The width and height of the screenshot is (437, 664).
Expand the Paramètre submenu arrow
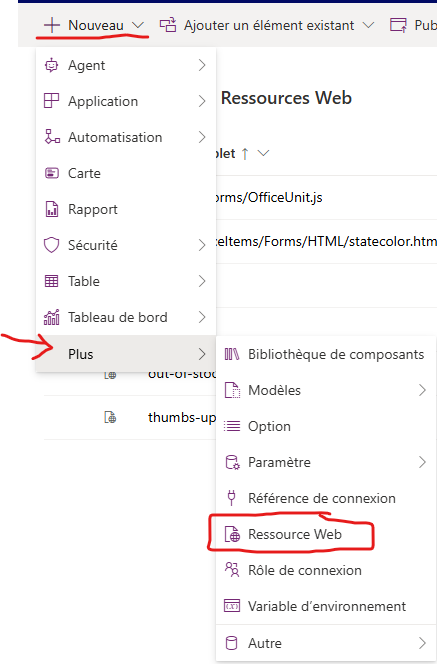point(422,462)
